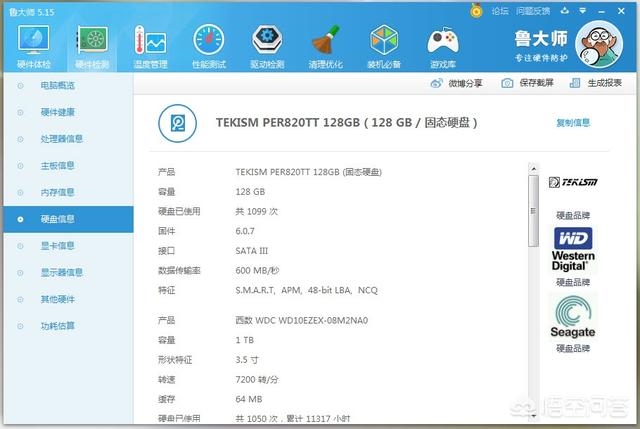Open 论坛 forum link in title bar
Viewport: 640px width, 429px height.
click(500, 11)
